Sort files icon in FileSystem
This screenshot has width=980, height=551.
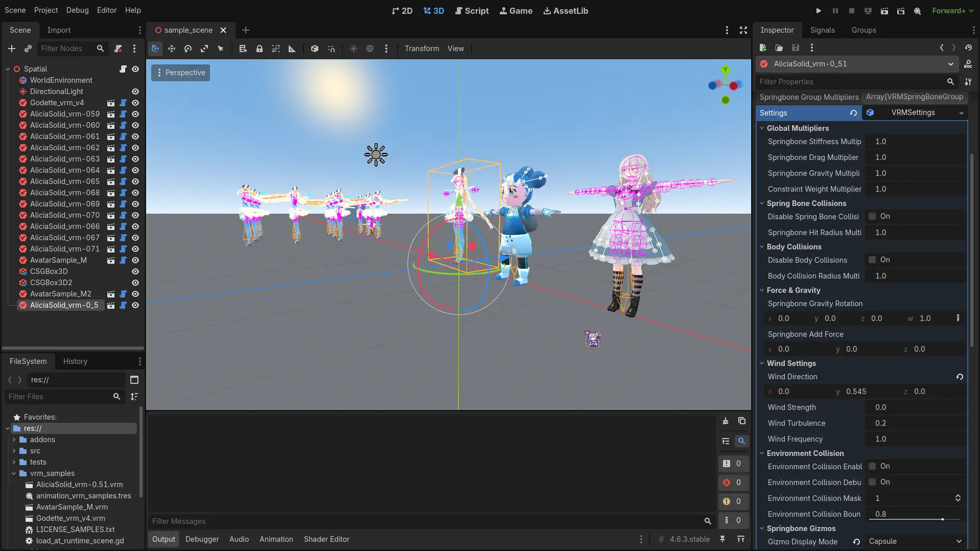click(x=134, y=397)
